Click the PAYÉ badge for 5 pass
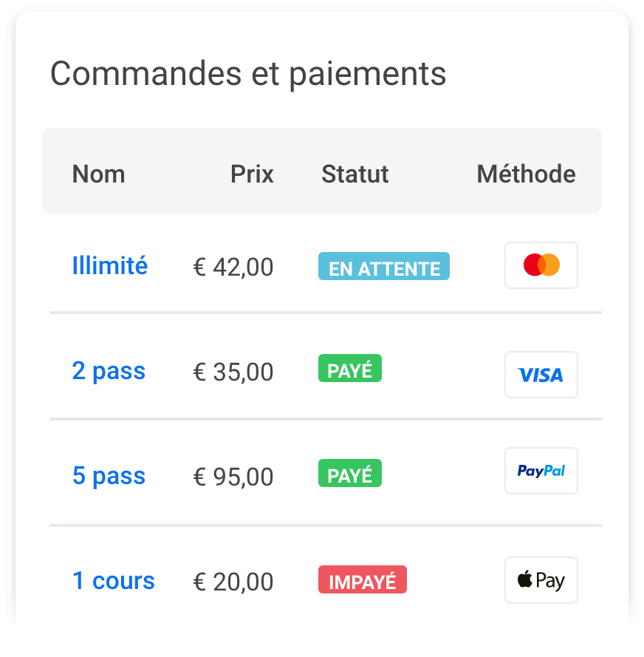 click(350, 474)
